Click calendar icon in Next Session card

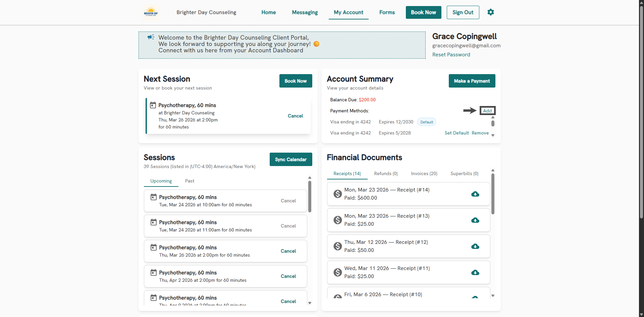point(153,105)
